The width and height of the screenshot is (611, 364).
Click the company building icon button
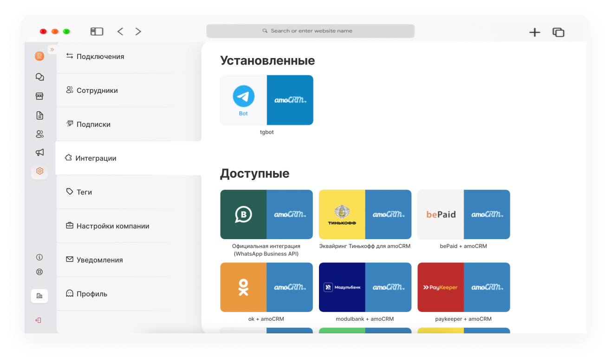(x=39, y=296)
